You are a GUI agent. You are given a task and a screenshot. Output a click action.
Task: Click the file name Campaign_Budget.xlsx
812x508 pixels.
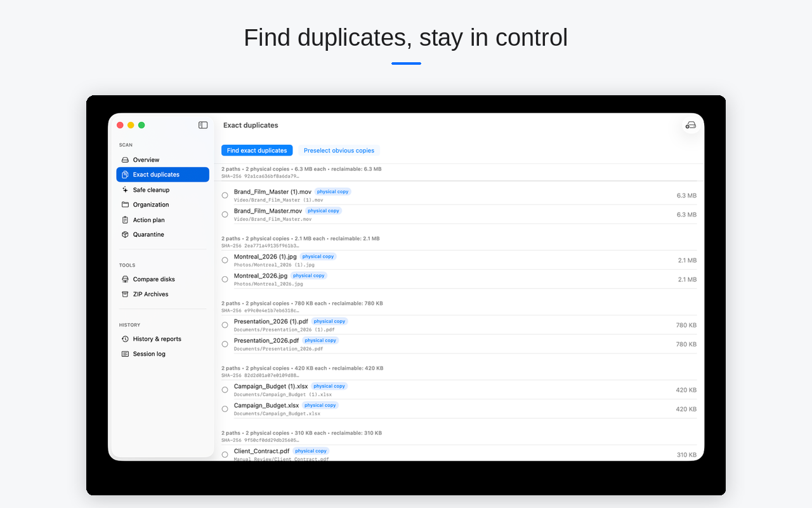point(266,405)
